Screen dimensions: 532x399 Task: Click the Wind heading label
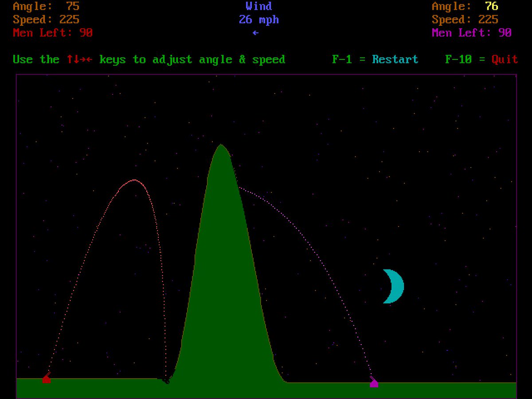pos(259,6)
